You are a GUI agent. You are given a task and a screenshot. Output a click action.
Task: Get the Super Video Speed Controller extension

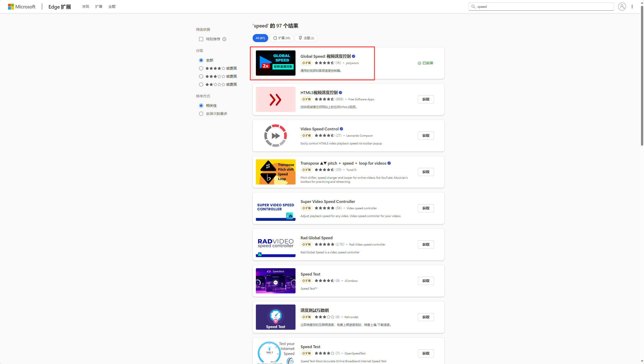click(x=426, y=208)
